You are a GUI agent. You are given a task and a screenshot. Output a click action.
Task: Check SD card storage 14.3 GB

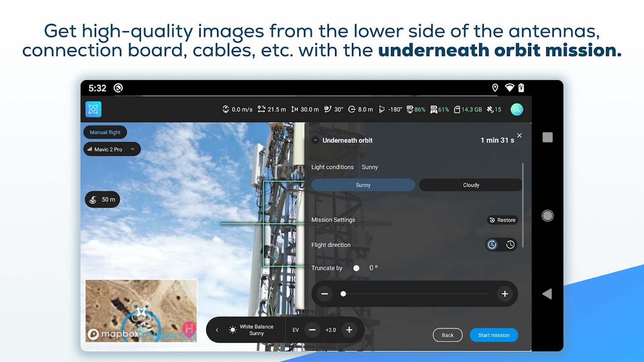468,110
